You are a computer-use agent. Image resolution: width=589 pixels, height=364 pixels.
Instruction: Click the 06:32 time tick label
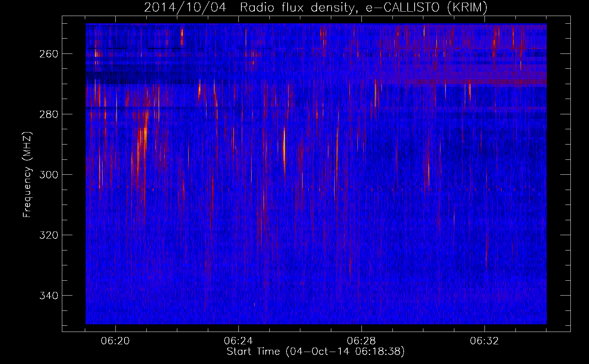point(485,341)
